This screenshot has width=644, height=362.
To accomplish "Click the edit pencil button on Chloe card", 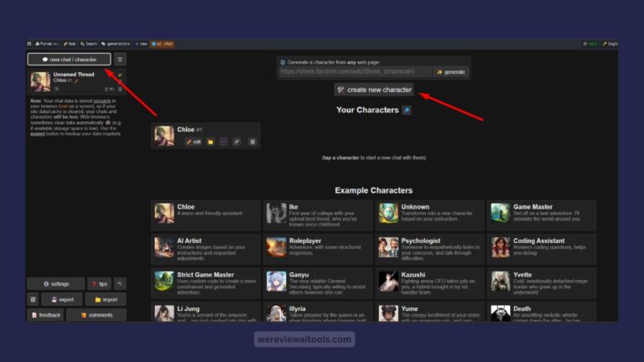I will tap(194, 142).
